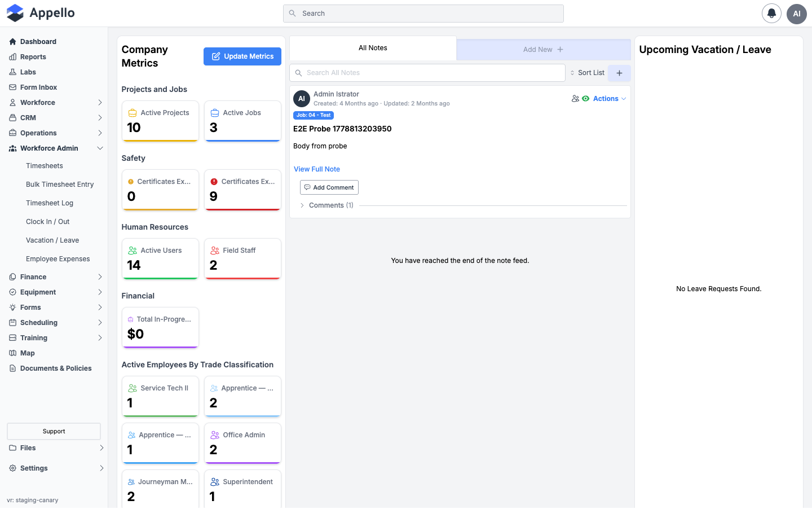Click the Equipment checkmark icon

coord(12,292)
